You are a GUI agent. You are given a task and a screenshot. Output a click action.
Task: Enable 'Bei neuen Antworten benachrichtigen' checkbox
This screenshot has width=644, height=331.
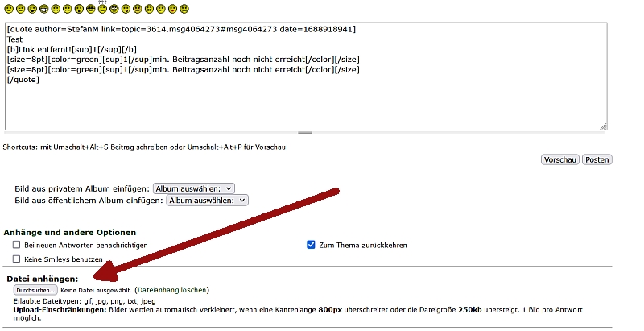click(16, 245)
